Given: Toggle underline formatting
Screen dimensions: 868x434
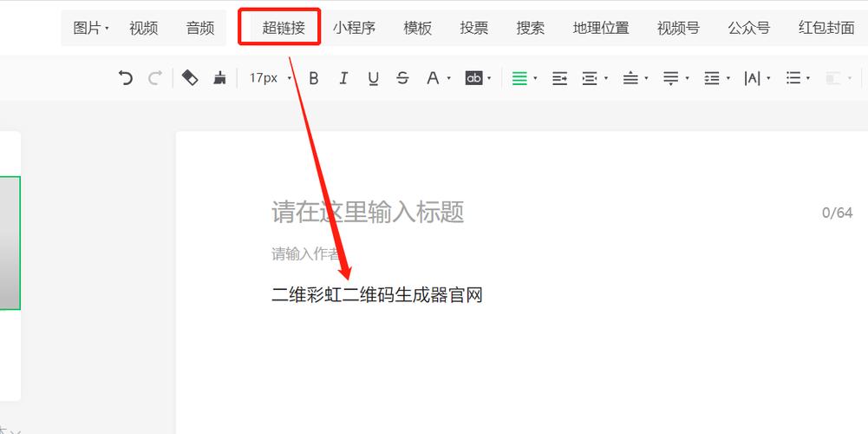Looking at the screenshot, I should [373, 79].
